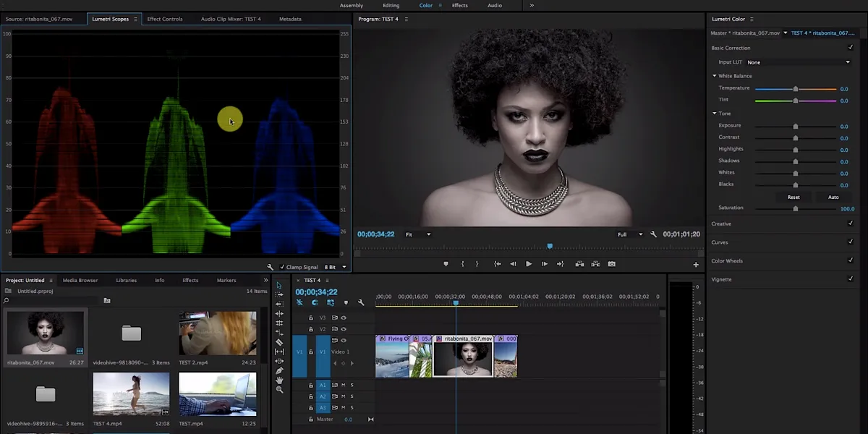Open Program monitor button editor plus
This screenshot has width=868, height=434.
coord(696,265)
